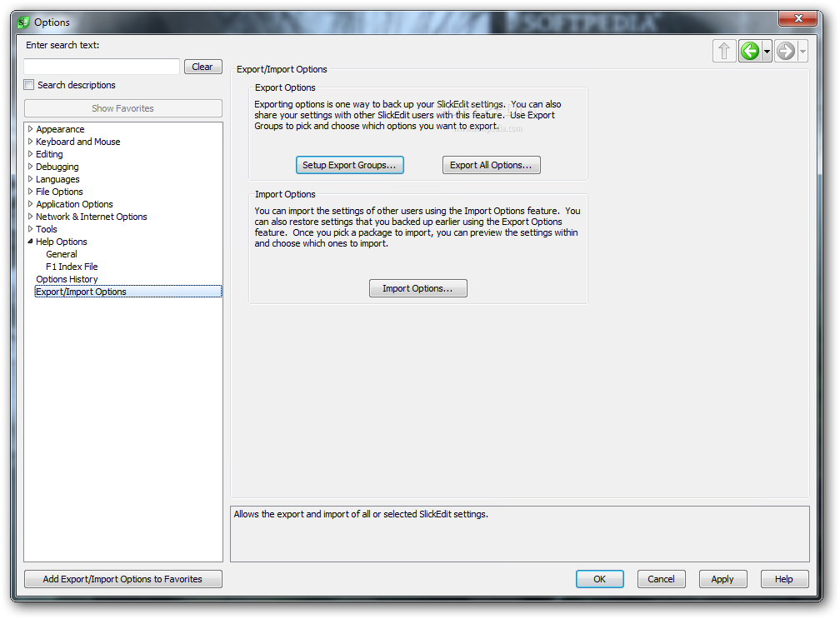Expand the Application Options node
The width and height of the screenshot is (840, 619).
(x=31, y=204)
